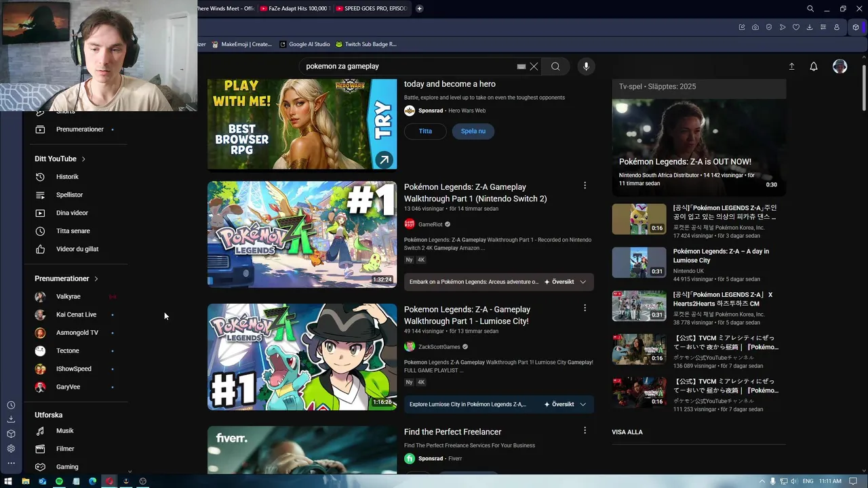Click Opera send flow arrow icon
This screenshot has width=868, height=488.
(783, 27)
